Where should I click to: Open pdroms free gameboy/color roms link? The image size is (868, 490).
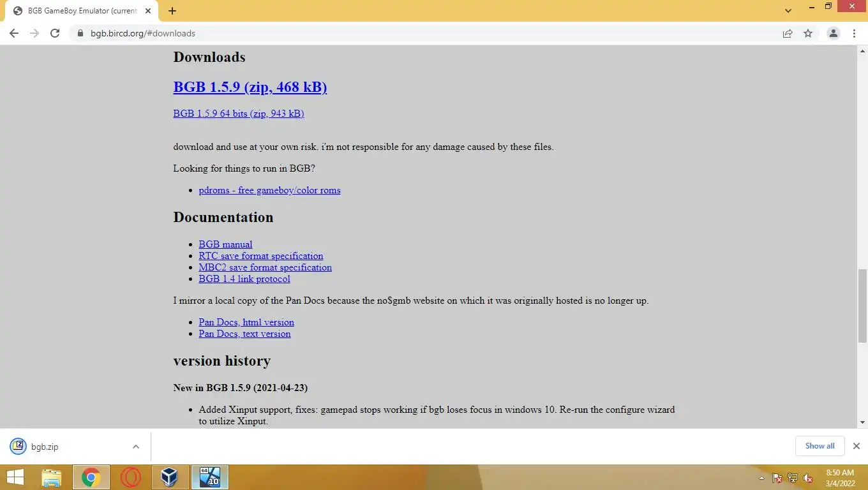[x=269, y=190]
